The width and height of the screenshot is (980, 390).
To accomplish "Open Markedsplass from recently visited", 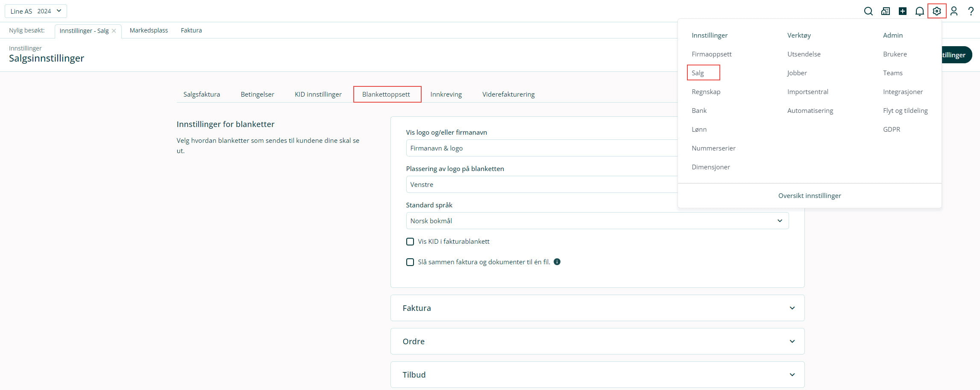I will pyautogui.click(x=149, y=30).
